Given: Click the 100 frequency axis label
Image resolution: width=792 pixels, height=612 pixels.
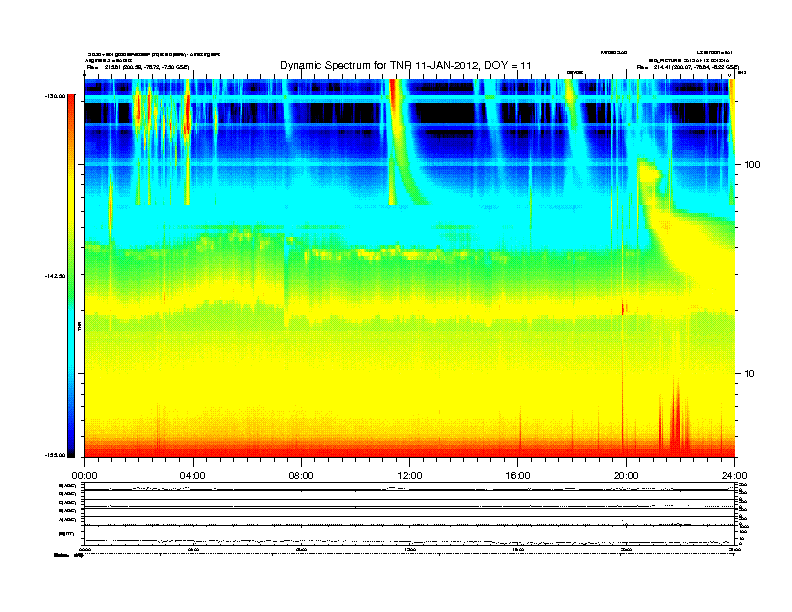Looking at the screenshot, I should [752, 165].
